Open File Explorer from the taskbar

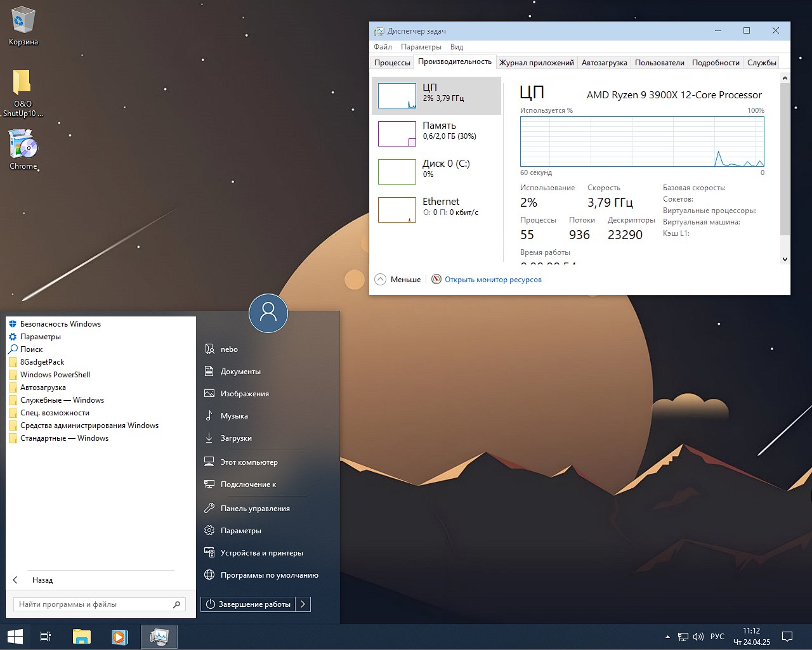(82, 637)
